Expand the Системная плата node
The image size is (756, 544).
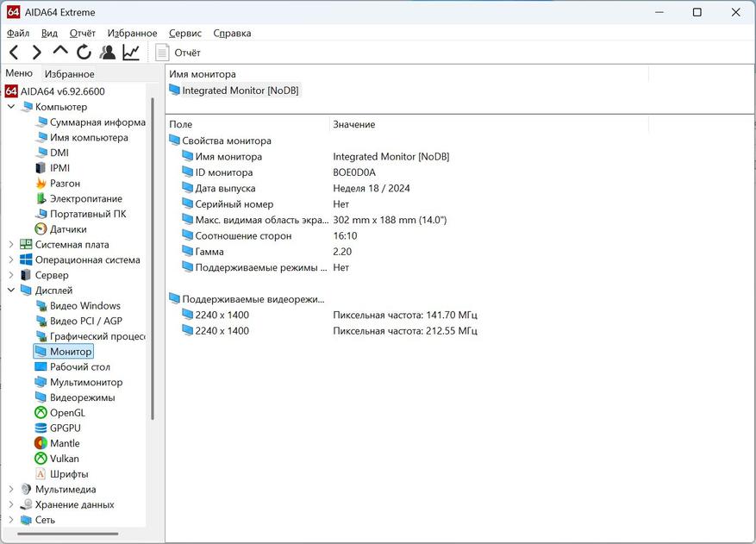11,245
